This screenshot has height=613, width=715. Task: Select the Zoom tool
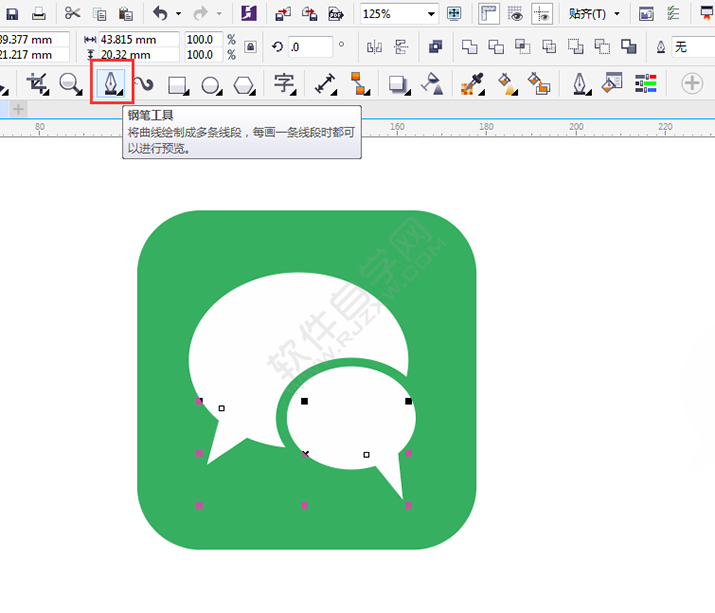tap(70, 84)
